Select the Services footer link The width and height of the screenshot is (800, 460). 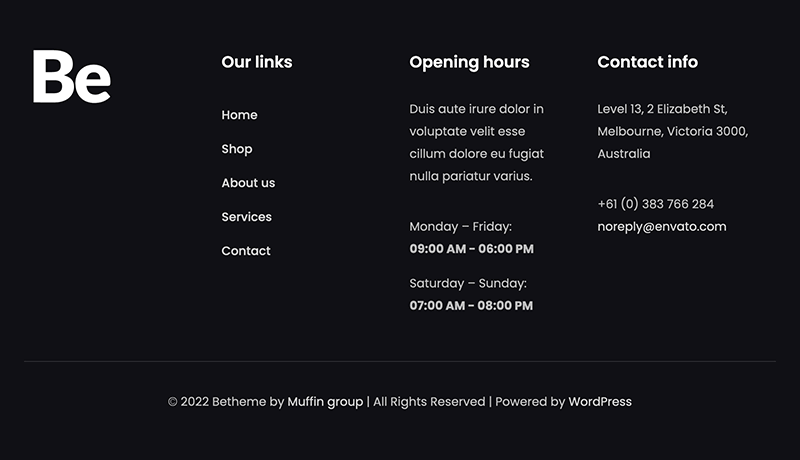246,217
